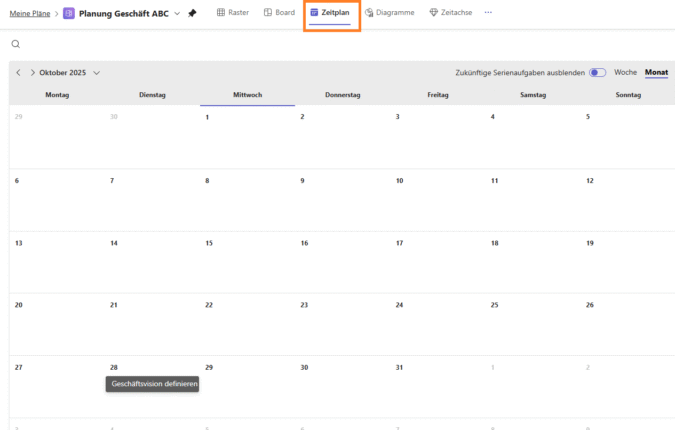
Task: Open the Raster grid view
Action: (x=233, y=12)
